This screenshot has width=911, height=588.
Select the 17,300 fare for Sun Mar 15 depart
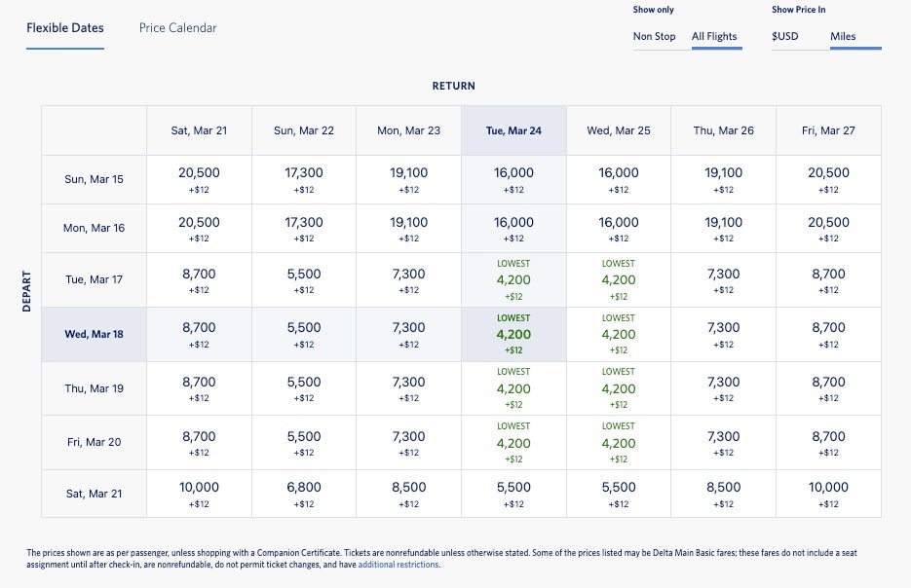click(304, 179)
